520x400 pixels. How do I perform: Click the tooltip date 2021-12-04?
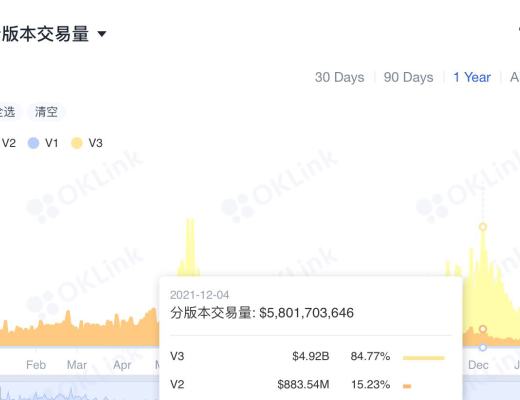click(x=199, y=295)
